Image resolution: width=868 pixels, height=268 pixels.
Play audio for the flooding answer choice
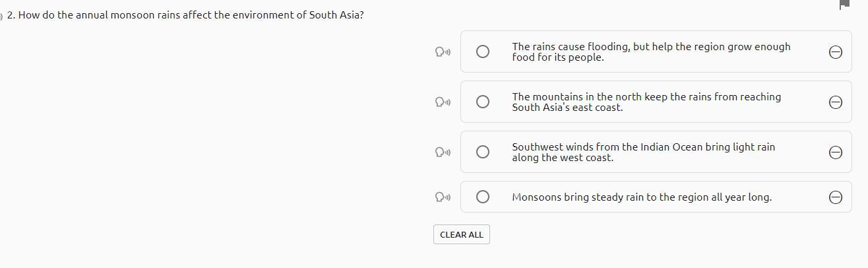443,51
